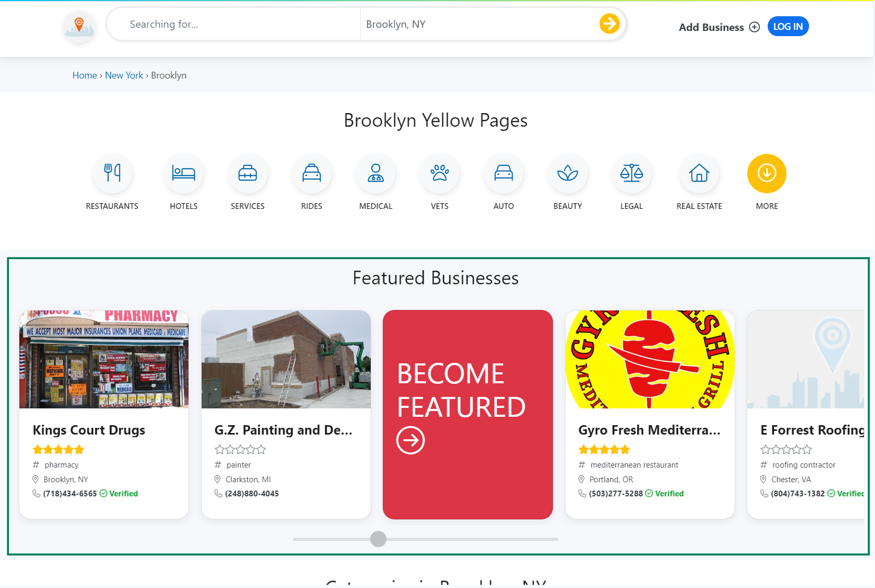Open the Hotels category icon
The image size is (875, 588).
click(x=183, y=173)
